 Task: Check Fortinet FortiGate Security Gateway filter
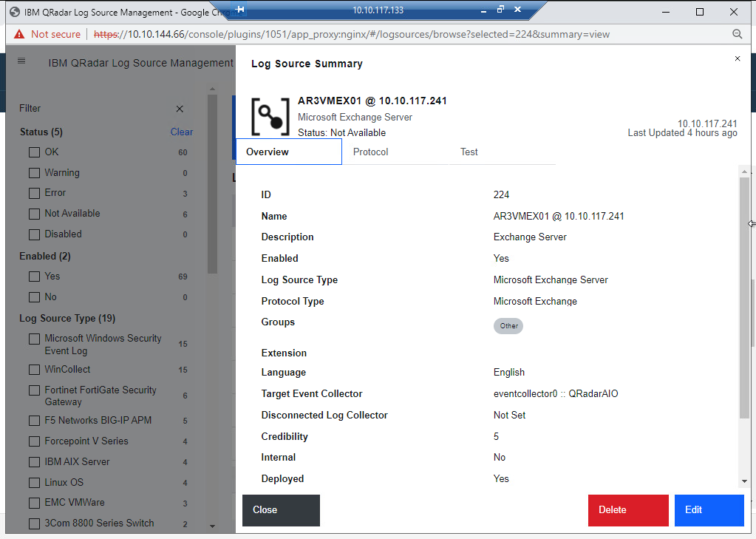(x=34, y=390)
